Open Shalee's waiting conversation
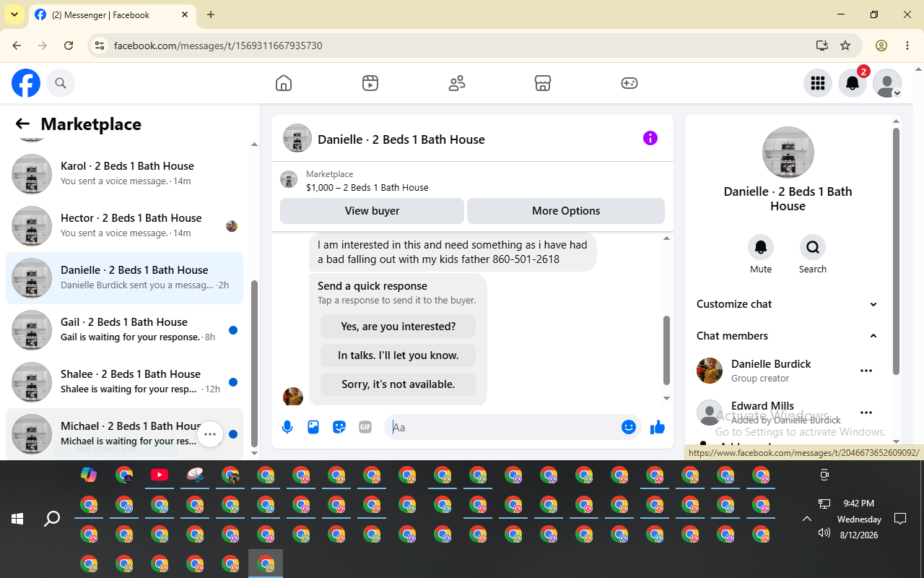924x578 pixels. click(124, 382)
